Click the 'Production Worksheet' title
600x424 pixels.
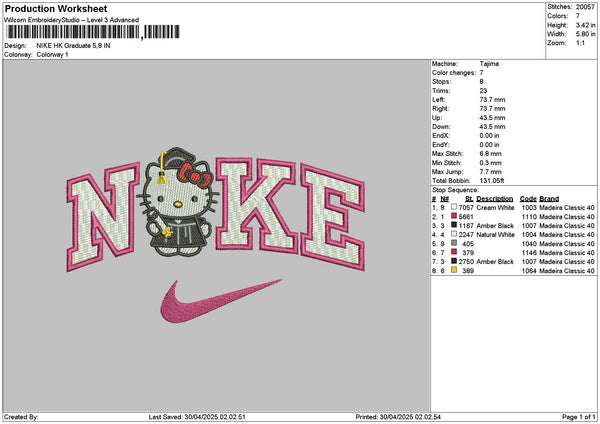56,8
